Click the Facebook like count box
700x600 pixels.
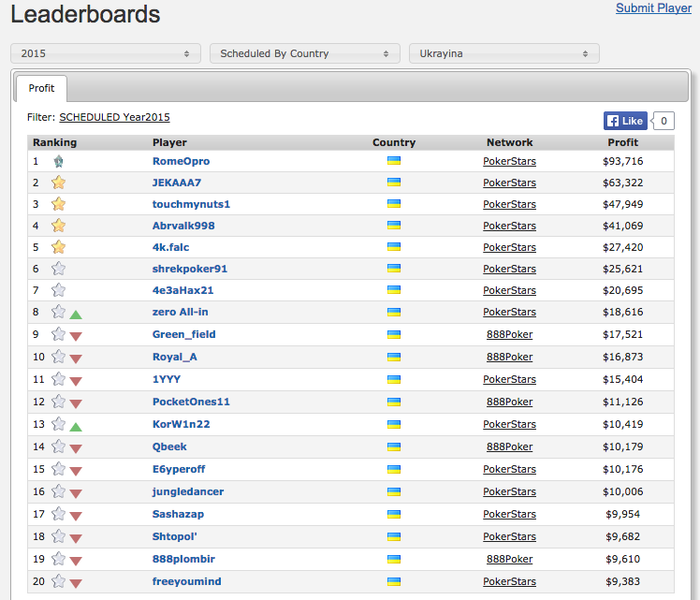(x=663, y=121)
